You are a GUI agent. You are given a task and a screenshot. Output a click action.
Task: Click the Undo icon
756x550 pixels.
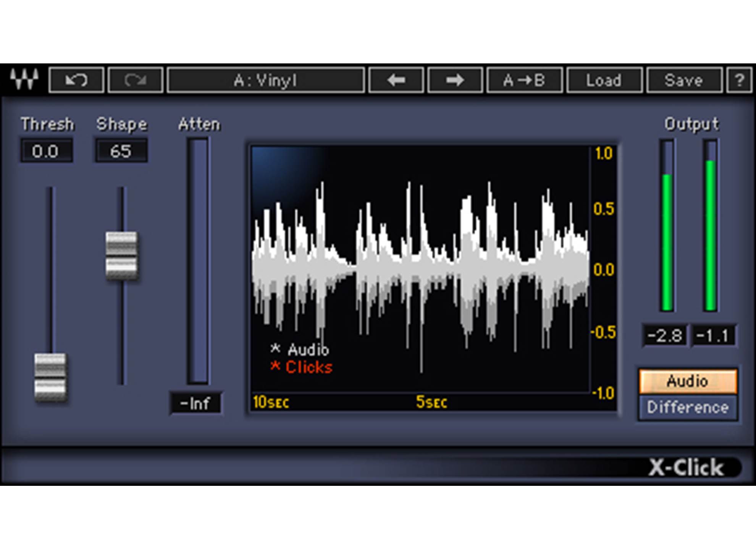click(76, 79)
